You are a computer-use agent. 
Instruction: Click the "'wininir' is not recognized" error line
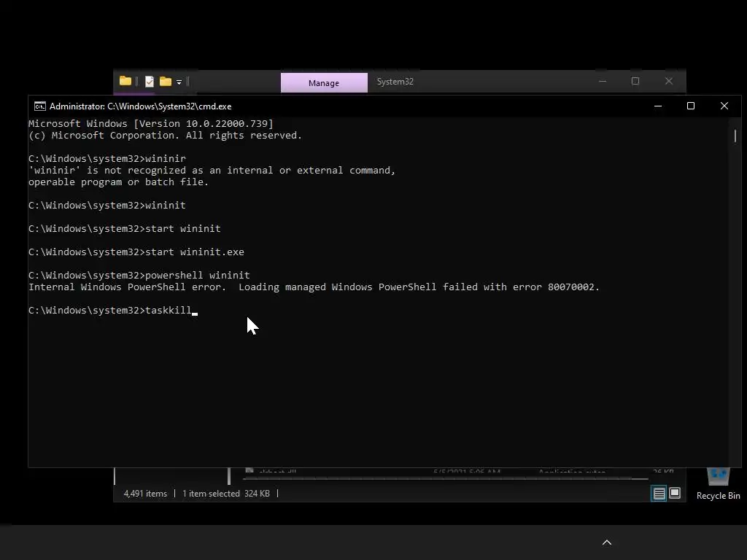point(212,171)
